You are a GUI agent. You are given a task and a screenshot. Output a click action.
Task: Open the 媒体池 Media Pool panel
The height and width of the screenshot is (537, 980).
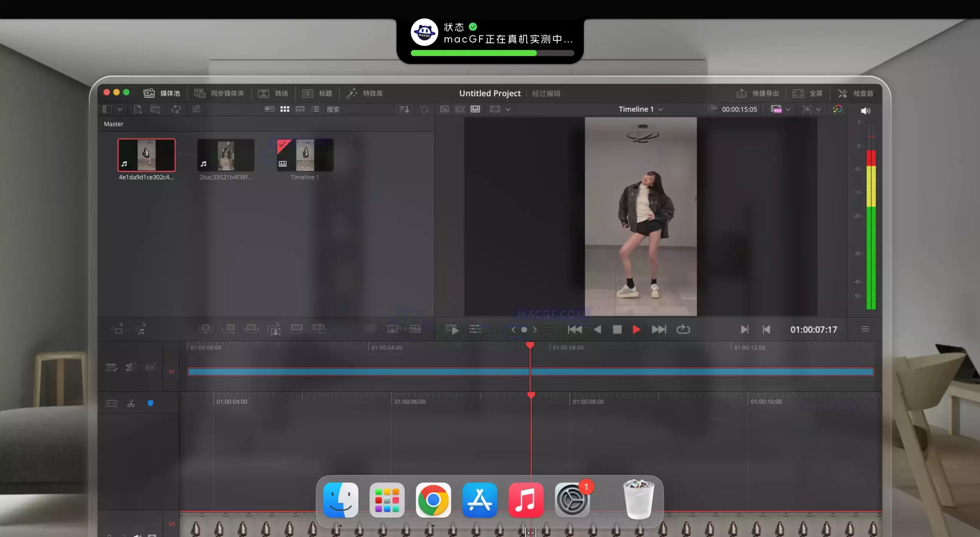[x=161, y=93]
